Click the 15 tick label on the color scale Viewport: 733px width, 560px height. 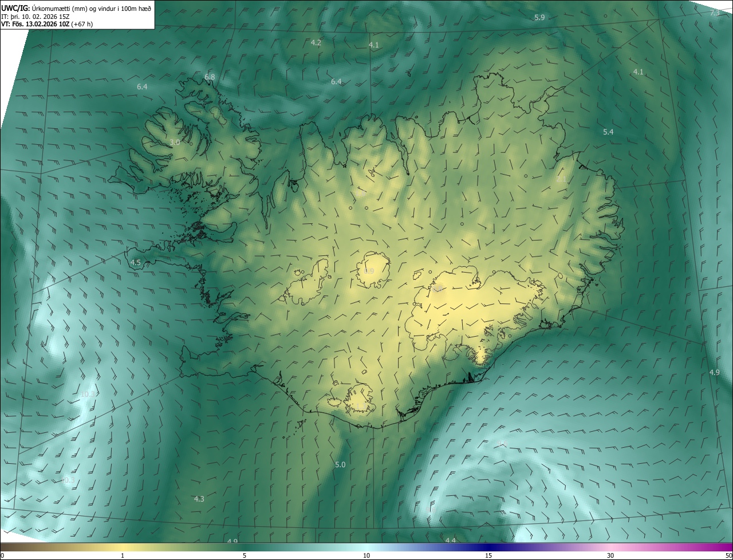tap(488, 556)
